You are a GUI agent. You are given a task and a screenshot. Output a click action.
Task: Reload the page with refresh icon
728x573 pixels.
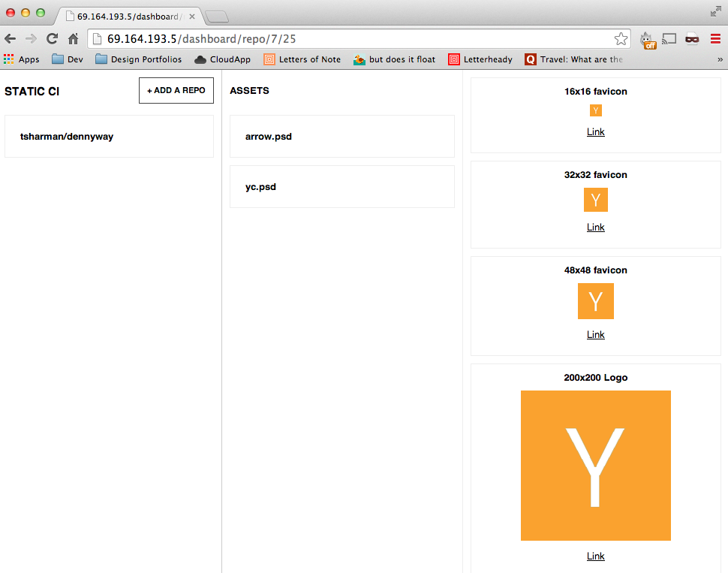[52, 38]
